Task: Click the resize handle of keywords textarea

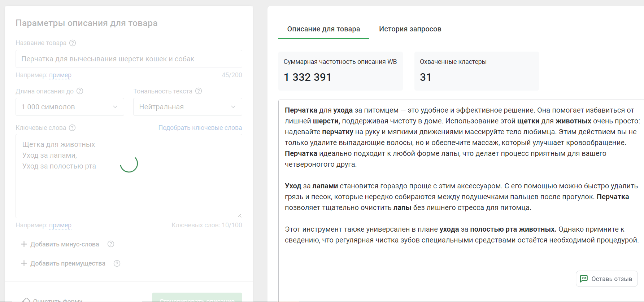Action: coord(239,215)
